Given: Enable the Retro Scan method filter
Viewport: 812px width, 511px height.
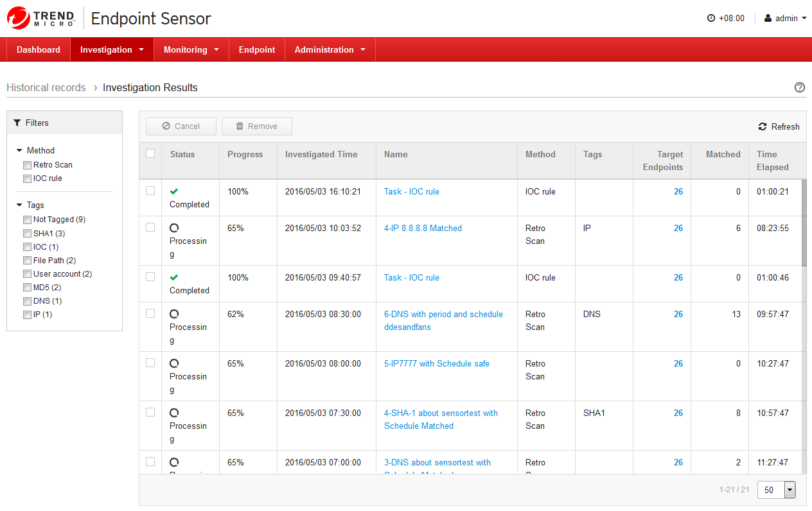Looking at the screenshot, I should coord(27,165).
